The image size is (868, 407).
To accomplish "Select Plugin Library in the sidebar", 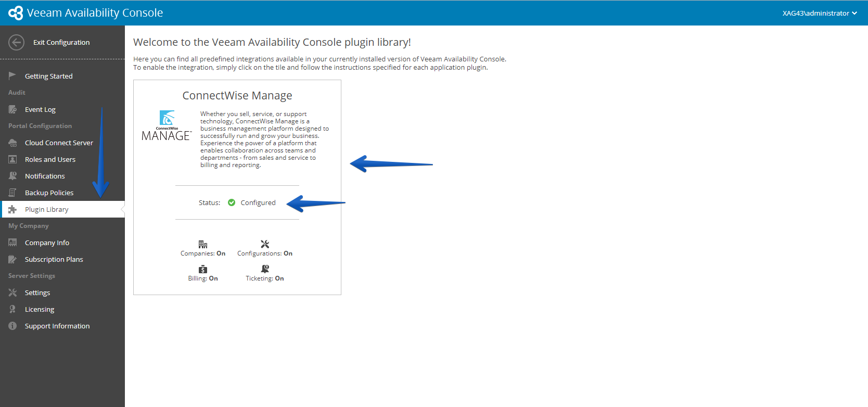I will (62, 209).
